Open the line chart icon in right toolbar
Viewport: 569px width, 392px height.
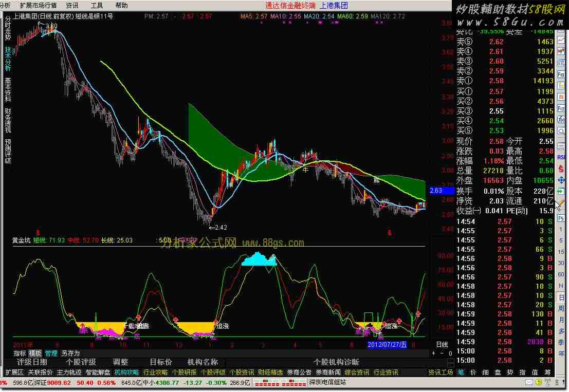(561, 41)
